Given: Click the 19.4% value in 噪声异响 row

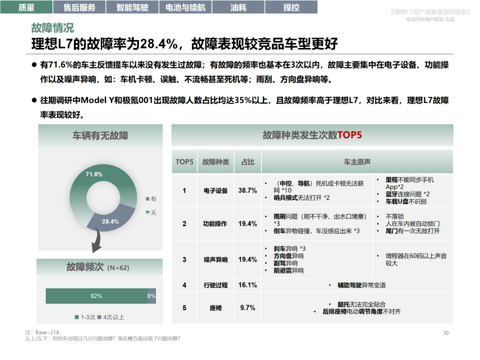Looking at the screenshot, I should 248,259.
